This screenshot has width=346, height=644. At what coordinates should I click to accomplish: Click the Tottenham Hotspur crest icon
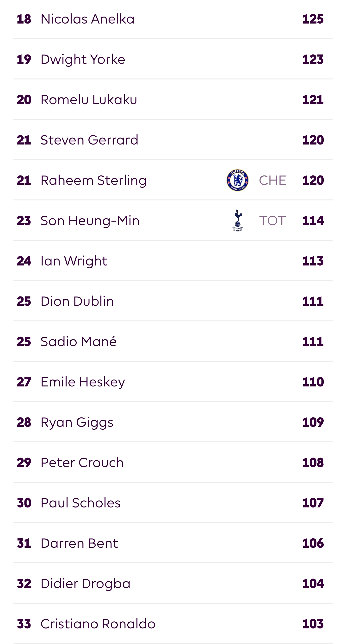(x=237, y=221)
